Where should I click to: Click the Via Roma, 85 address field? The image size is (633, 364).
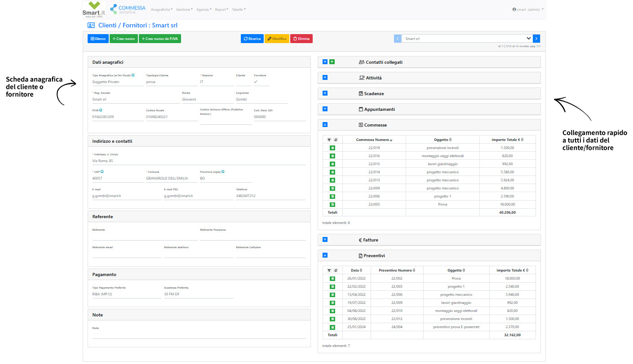(x=199, y=161)
